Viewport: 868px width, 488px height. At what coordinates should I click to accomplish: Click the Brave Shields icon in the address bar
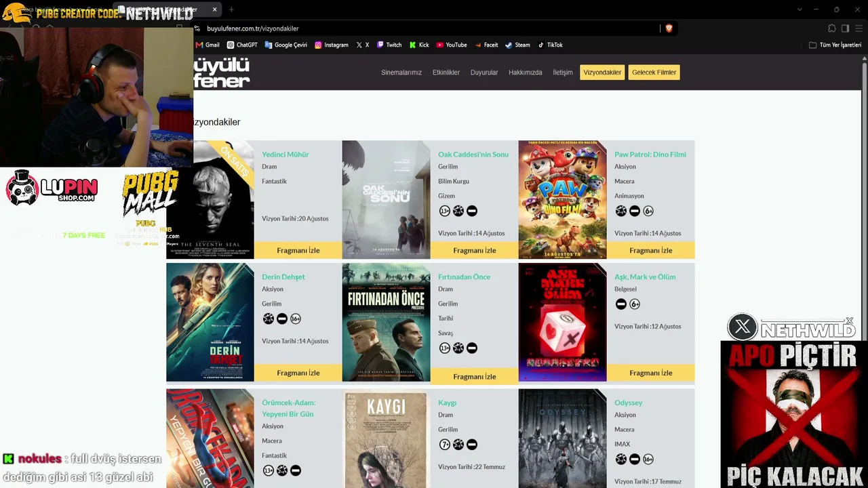[669, 28]
